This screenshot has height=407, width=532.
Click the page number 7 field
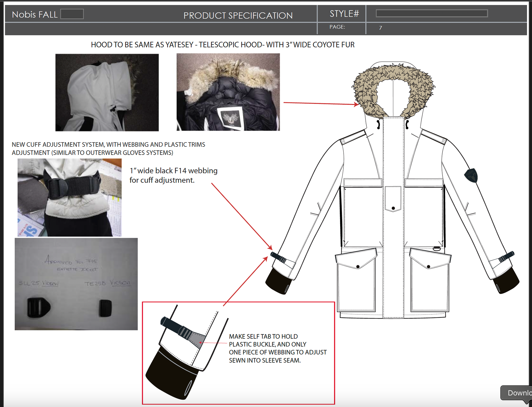point(380,28)
